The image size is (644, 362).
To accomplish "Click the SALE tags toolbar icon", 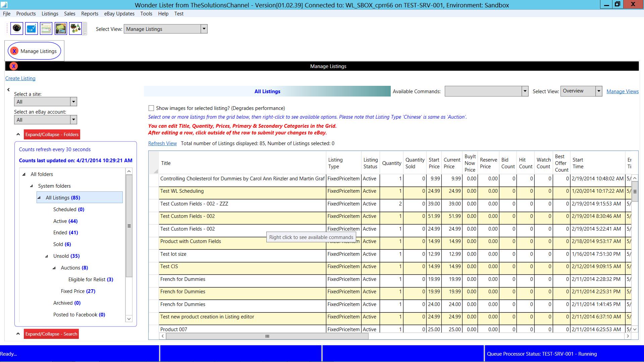I will 61,28.
